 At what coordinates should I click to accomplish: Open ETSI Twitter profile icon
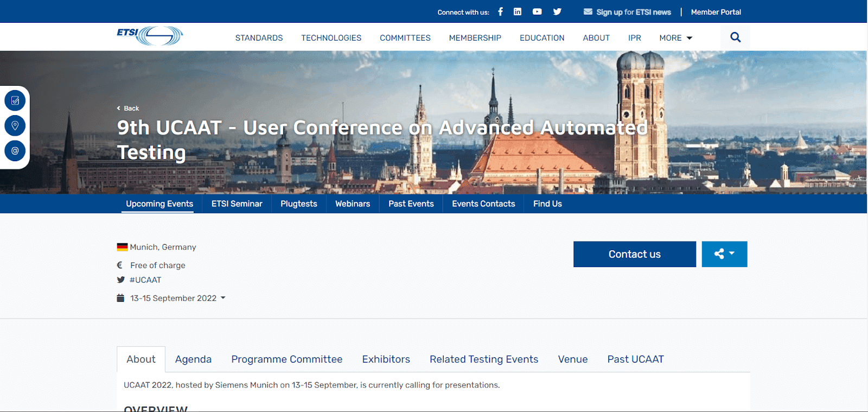pos(557,11)
